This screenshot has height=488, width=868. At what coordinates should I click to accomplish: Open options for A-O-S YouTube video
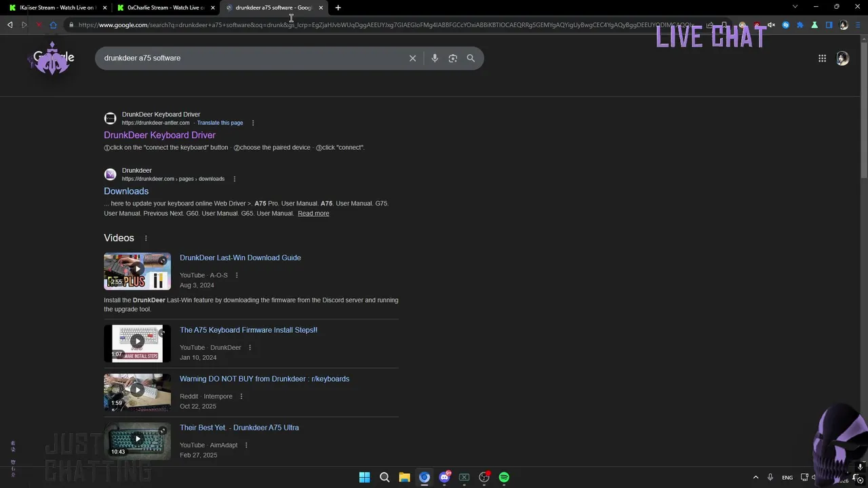pos(237,275)
